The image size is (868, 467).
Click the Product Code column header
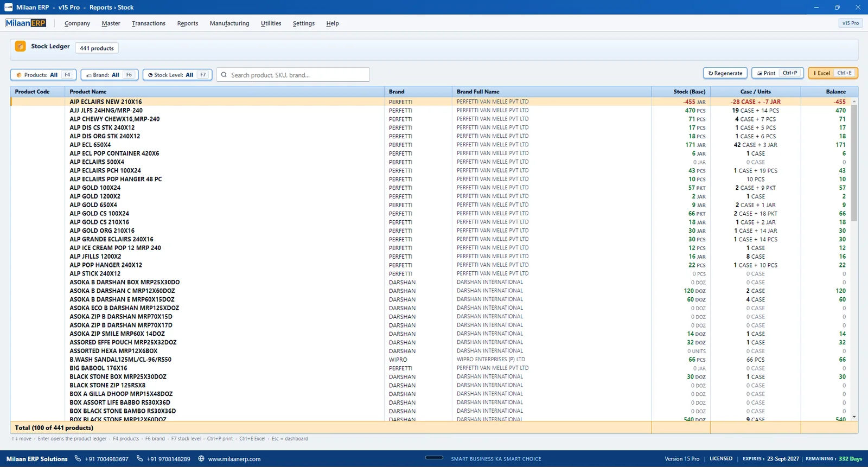(37, 92)
